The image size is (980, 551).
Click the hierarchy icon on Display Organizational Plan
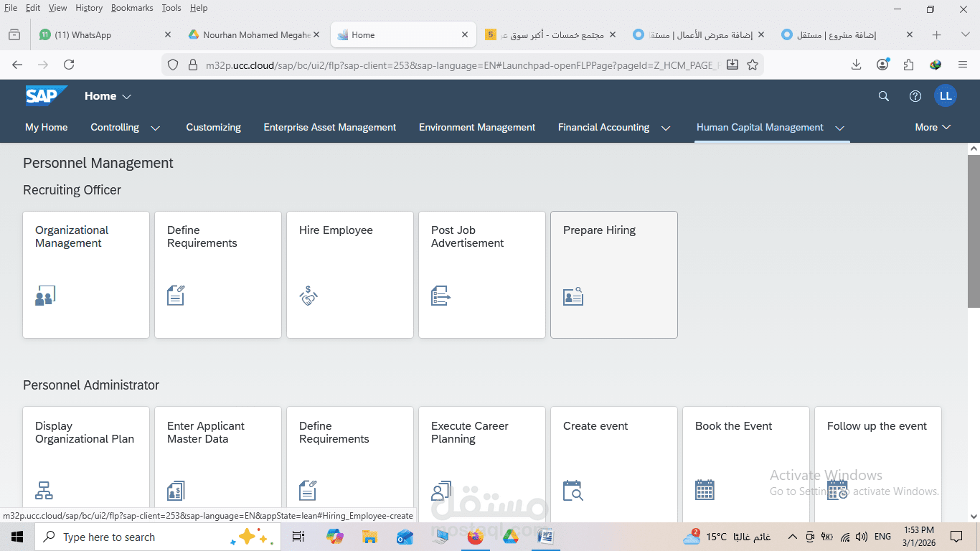(44, 490)
